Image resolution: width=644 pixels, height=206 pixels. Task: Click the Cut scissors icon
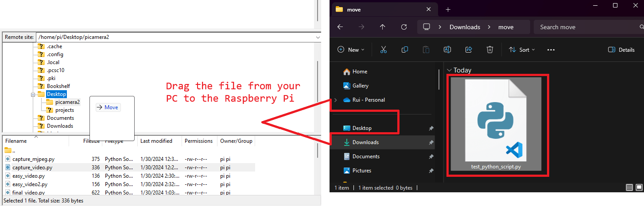[x=384, y=50]
